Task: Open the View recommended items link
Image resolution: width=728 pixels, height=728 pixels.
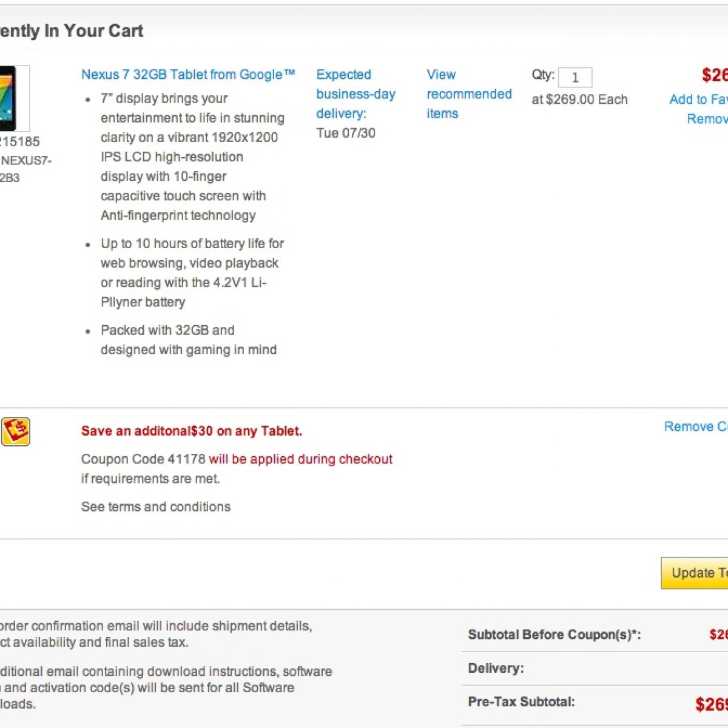Action: coord(468,94)
